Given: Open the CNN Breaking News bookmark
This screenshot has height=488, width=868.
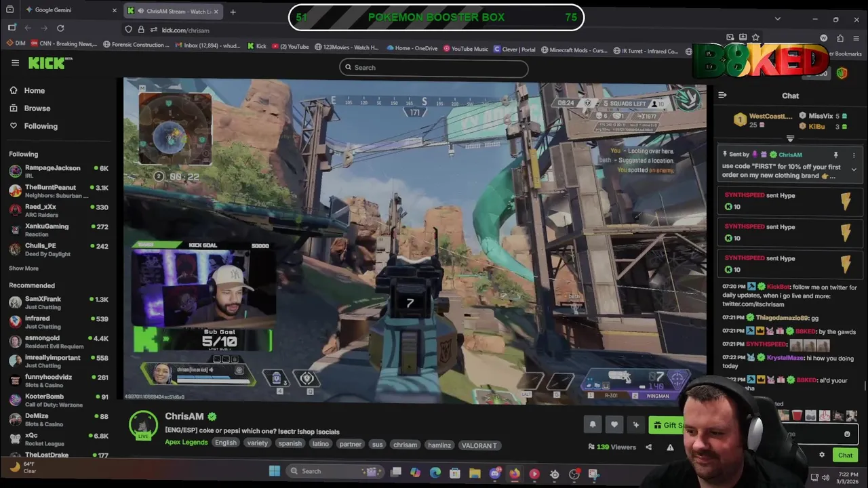Looking at the screenshot, I should pyautogui.click(x=62, y=45).
